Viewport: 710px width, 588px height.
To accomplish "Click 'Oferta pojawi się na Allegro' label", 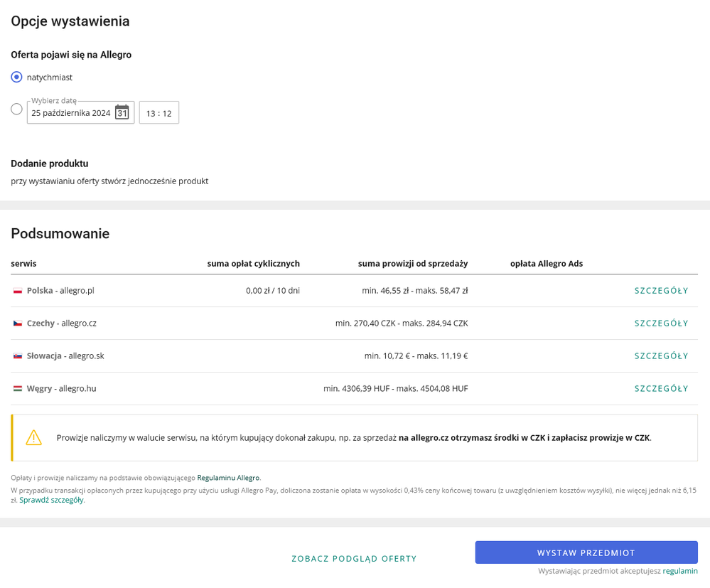I will tap(71, 55).
